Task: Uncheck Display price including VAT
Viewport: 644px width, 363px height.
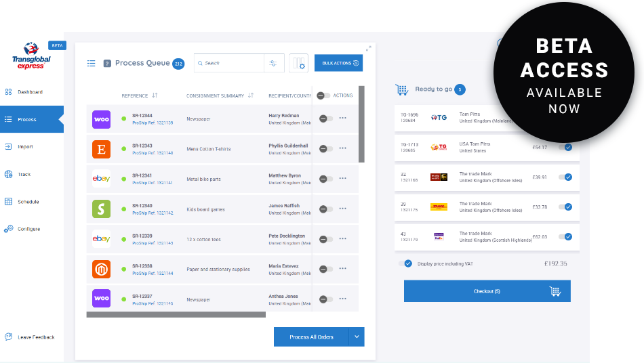Action: (407, 263)
